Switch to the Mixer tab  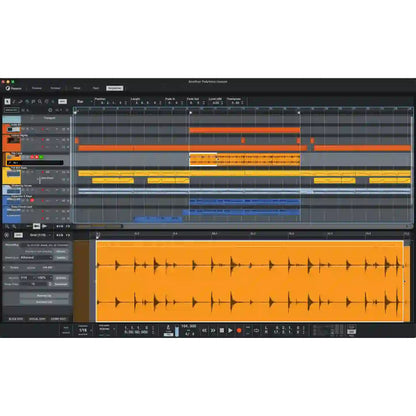(x=77, y=88)
